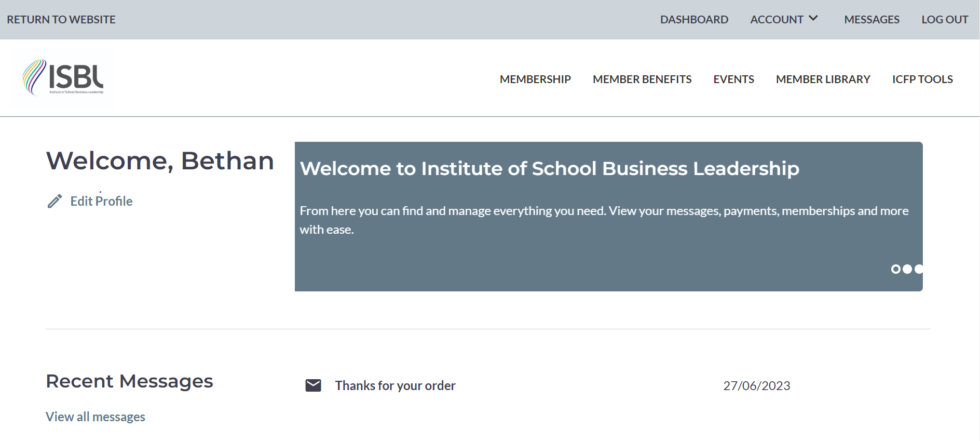Open the ICFP Tools menu
The height and width of the screenshot is (441, 980).
(922, 79)
